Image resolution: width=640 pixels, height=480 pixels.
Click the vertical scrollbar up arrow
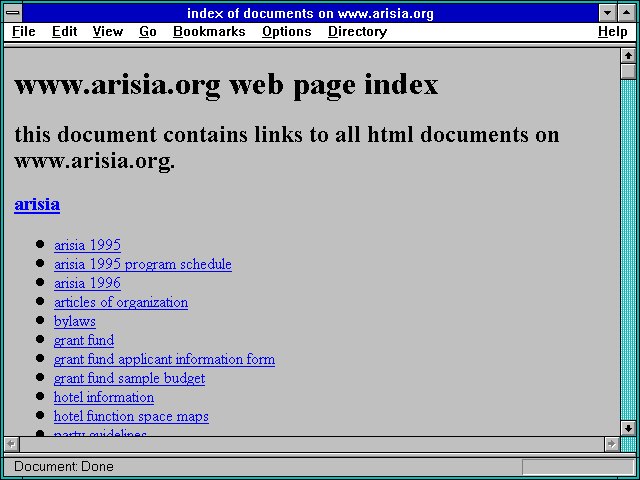click(628, 56)
